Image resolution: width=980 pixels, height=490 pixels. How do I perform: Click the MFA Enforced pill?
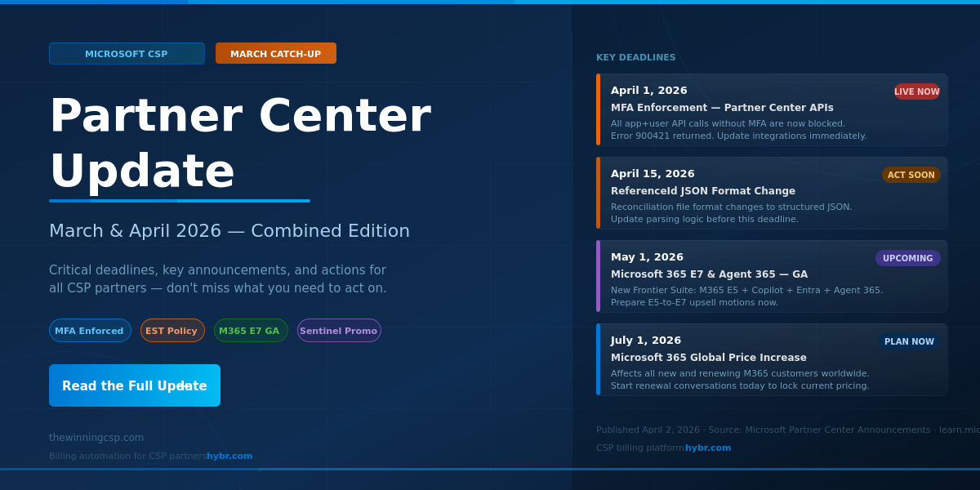pos(90,330)
